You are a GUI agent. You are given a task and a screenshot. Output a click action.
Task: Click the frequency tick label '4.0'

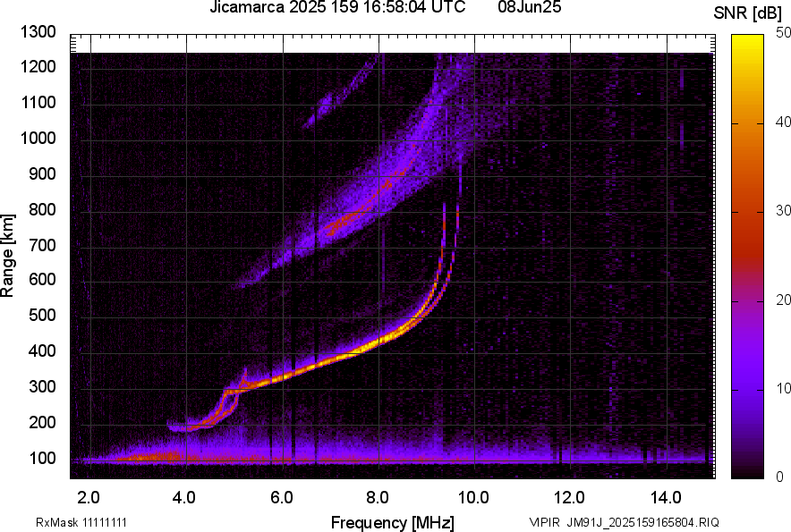184,498
